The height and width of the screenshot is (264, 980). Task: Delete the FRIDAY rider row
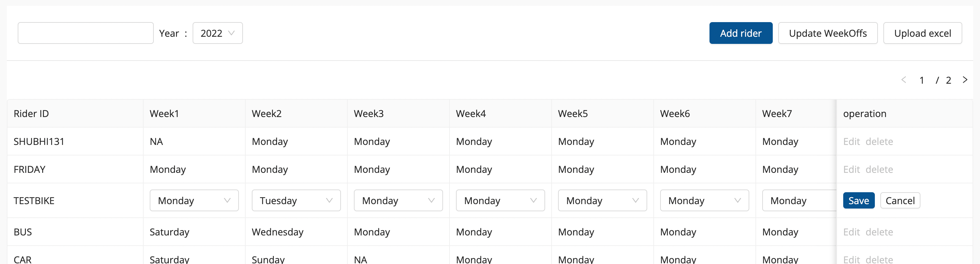879,169
